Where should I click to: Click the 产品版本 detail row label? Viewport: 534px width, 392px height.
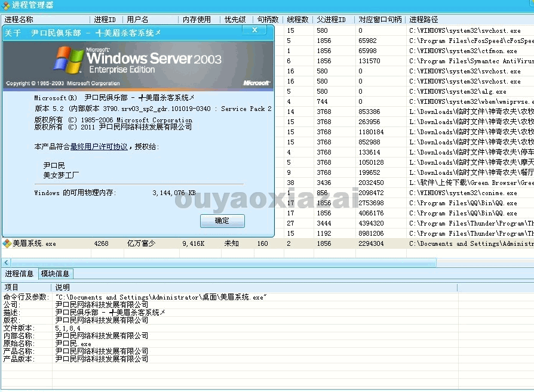19,359
